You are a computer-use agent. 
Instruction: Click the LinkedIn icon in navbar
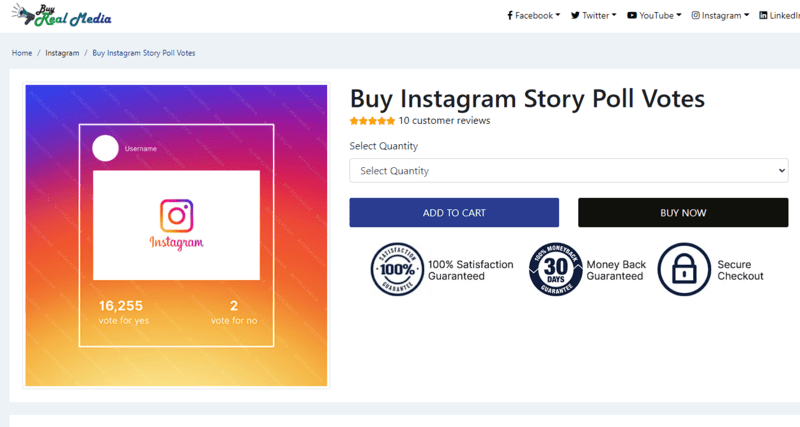click(763, 15)
